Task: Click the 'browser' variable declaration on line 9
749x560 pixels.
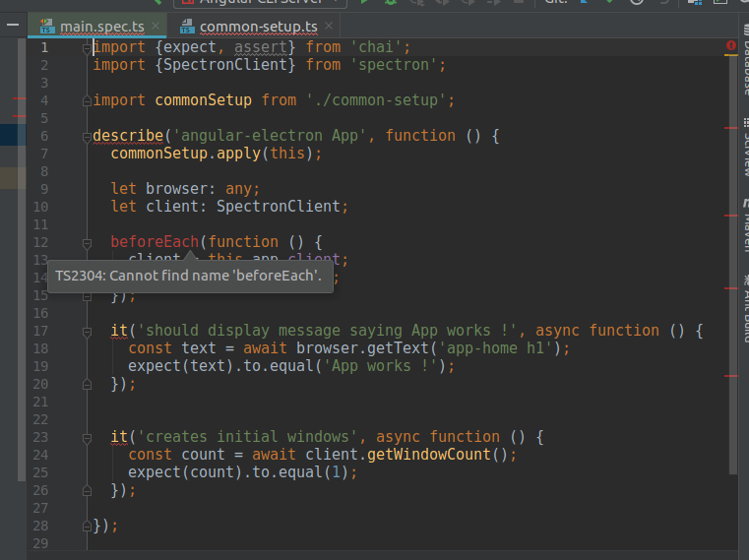Action: click(176, 189)
